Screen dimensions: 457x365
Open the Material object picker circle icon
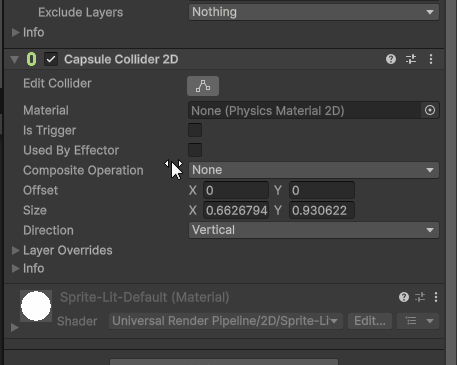pos(430,110)
